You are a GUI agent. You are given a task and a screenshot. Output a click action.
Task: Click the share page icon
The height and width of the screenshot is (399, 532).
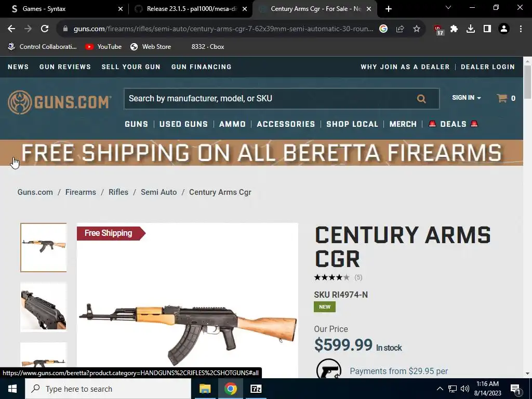[x=400, y=29]
